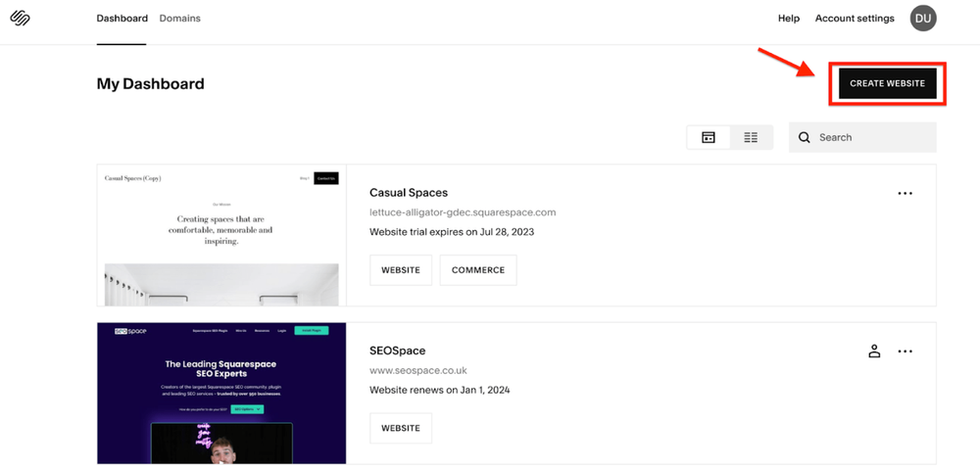Click lettuce-alligator-gdec.squarespace.com URL
This screenshot has height=468, width=980.
pos(463,212)
